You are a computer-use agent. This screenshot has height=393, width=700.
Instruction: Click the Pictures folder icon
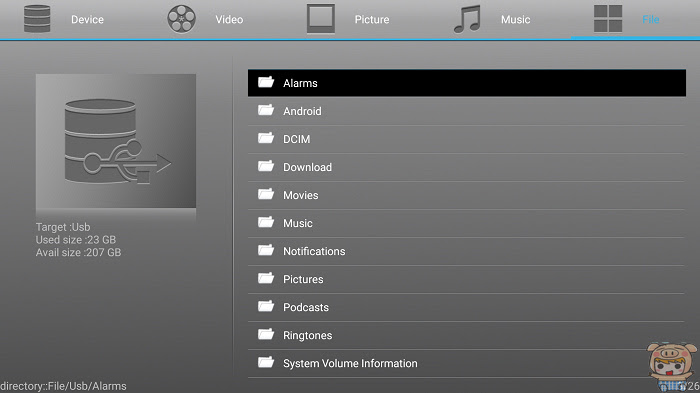click(266, 279)
